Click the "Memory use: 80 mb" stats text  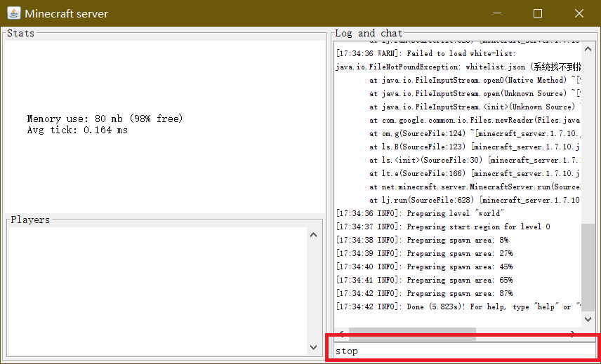point(105,119)
